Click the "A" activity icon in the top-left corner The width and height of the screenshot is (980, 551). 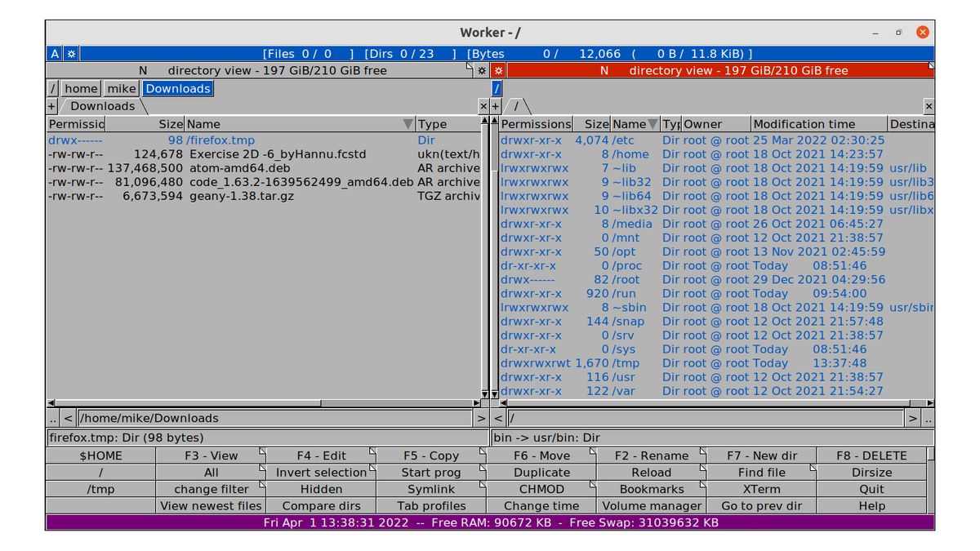pyautogui.click(x=53, y=53)
